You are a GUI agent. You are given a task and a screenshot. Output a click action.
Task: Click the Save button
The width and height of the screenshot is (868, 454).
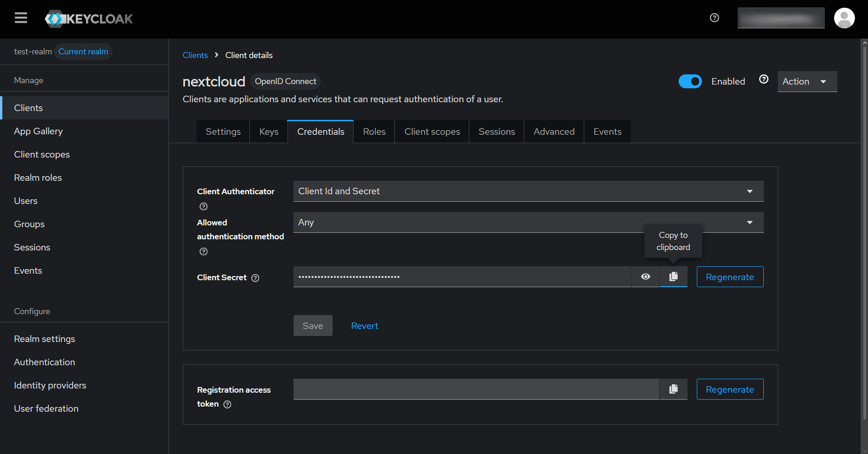(x=313, y=326)
